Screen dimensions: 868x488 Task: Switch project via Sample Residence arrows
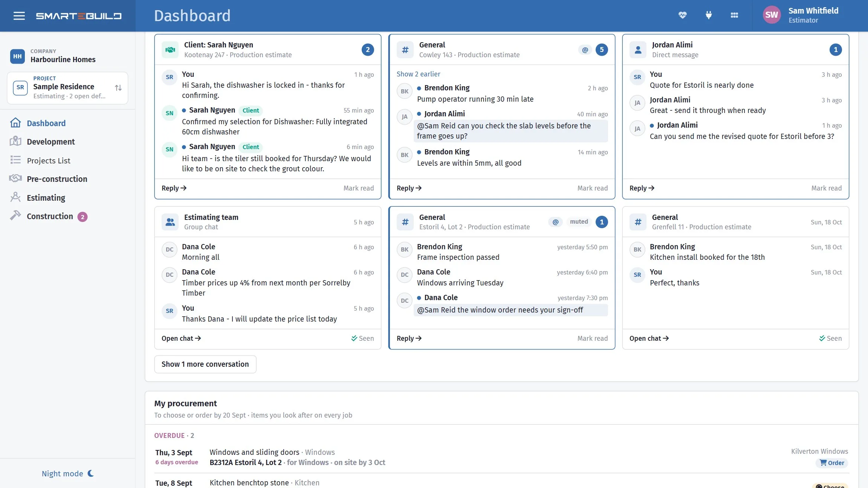tap(118, 88)
